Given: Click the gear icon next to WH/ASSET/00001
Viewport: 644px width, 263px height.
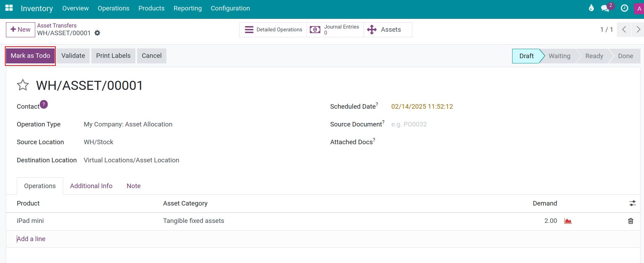Looking at the screenshot, I should point(97,33).
